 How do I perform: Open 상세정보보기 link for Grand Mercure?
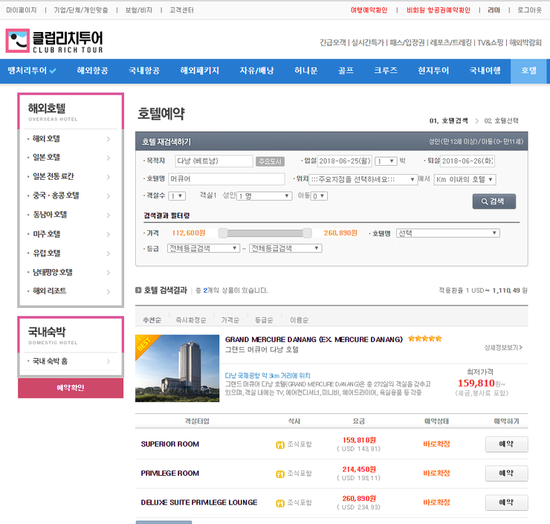click(x=503, y=348)
